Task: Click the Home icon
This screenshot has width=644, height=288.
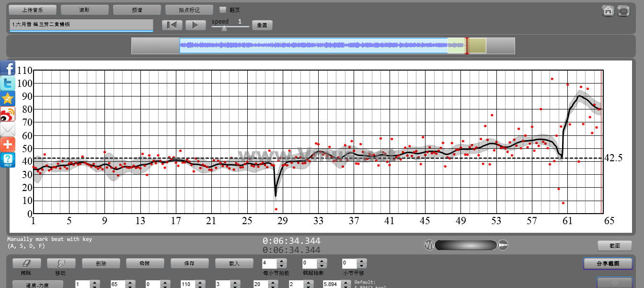Action: [x=608, y=11]
